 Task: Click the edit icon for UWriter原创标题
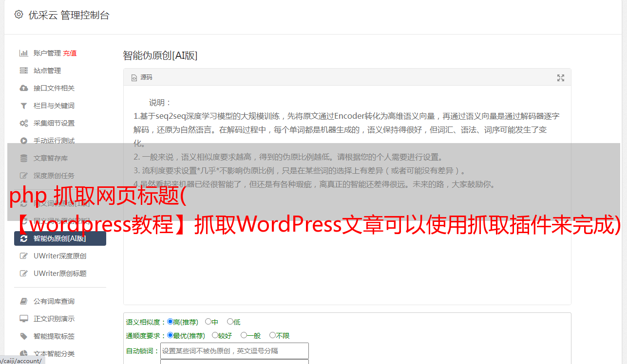click(x=23, y=273)
